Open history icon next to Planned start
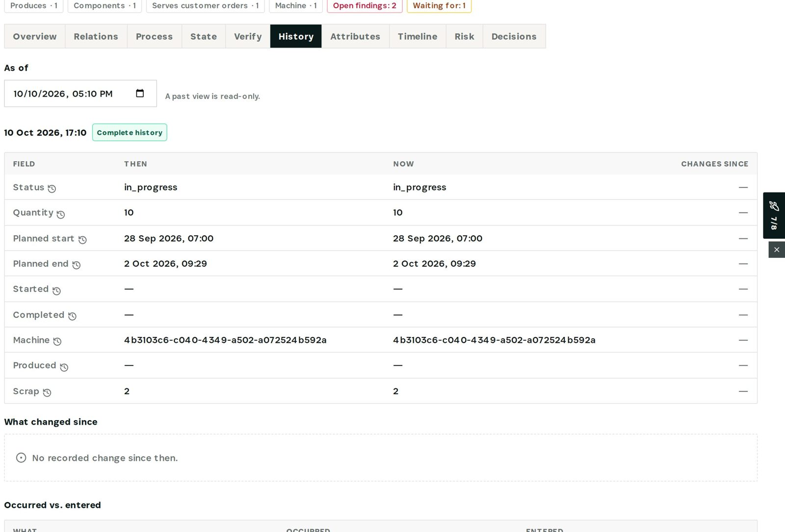 pos(82,240)
